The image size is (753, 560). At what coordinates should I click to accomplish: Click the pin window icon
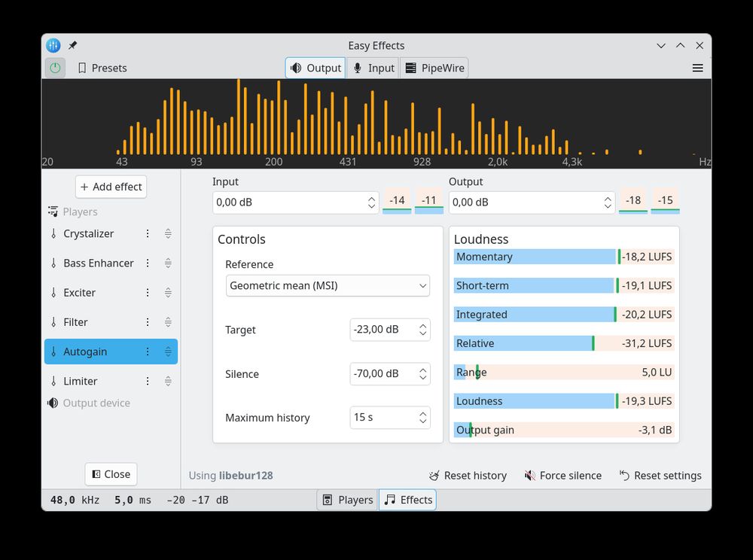pos(72,46)
